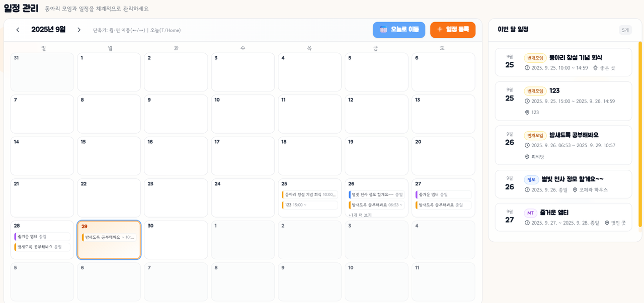Screen dimensions: 644x303
Task: Click the 2025년 9월 month title
Action: point(48,30)
